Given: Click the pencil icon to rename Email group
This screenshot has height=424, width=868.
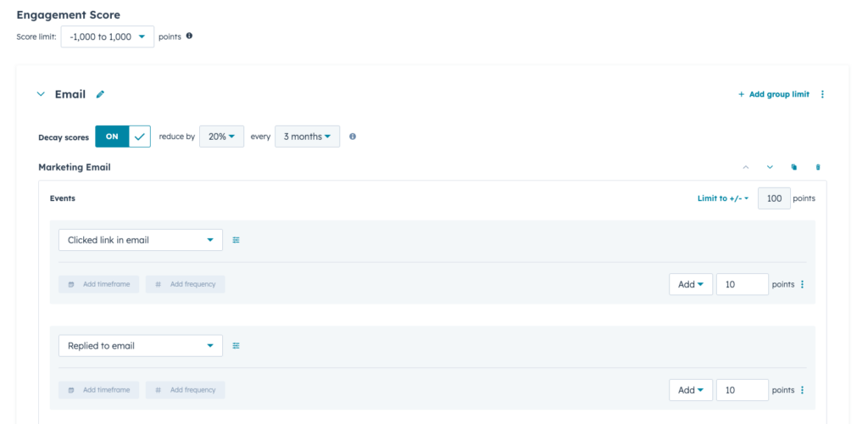Looking at the screenshot, I should [x=100, y=94].
